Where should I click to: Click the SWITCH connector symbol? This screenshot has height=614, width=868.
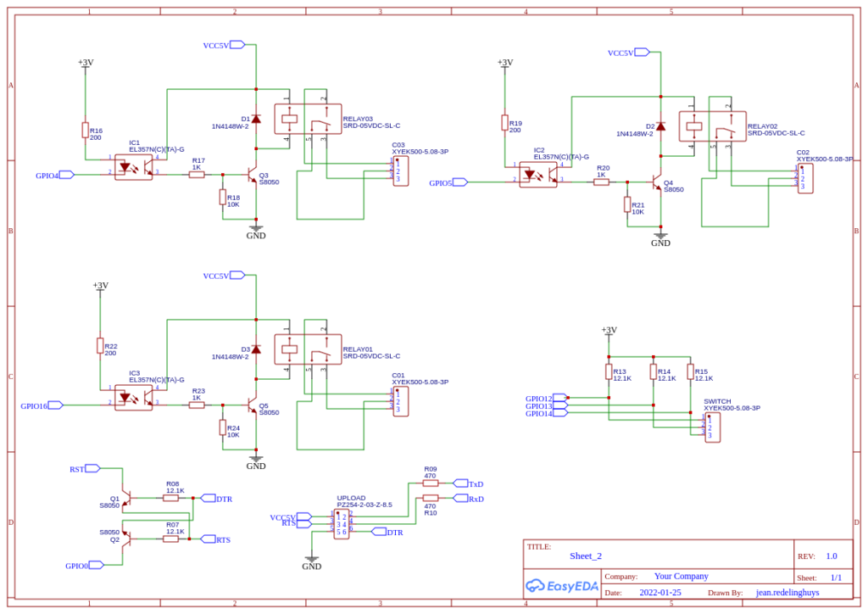point(712,427)
